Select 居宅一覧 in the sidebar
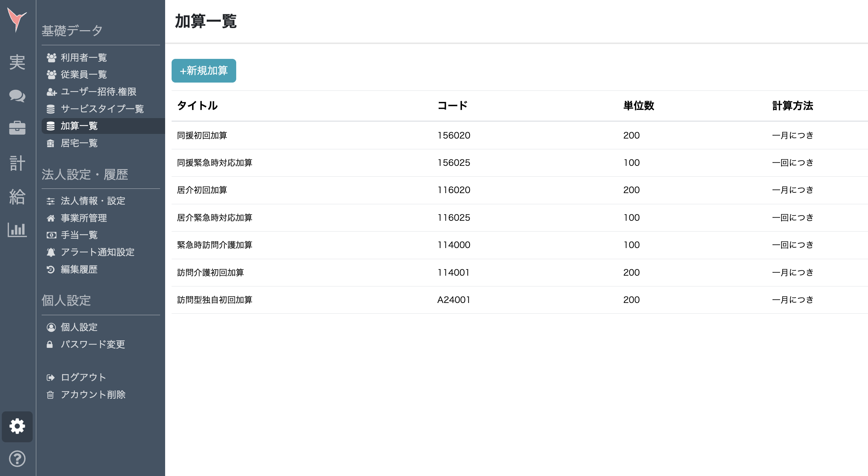Screen dimensions: 868x476 [x=80, y=143]
